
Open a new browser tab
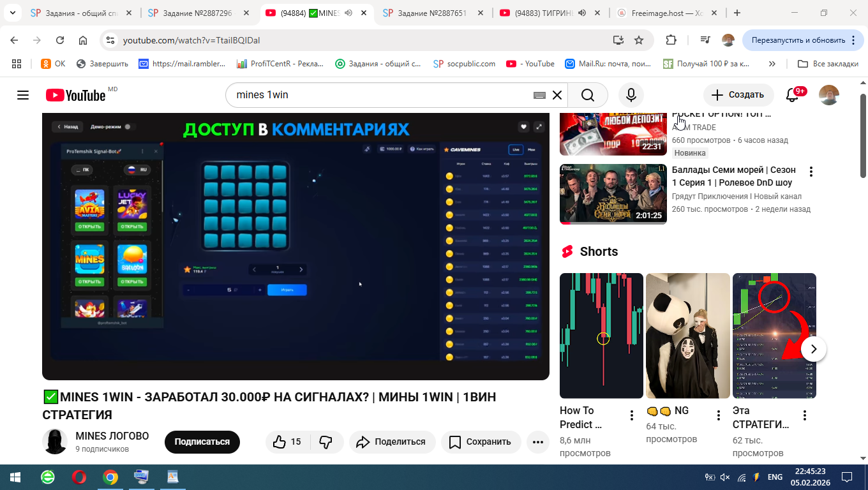[737, 13]
